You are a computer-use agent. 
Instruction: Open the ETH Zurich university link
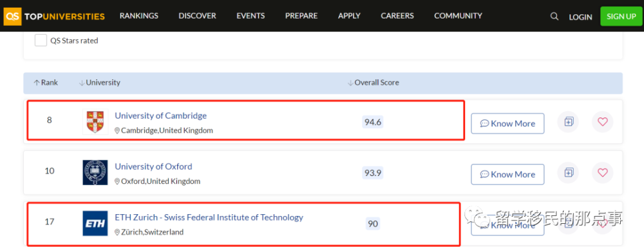pos(209,217)
